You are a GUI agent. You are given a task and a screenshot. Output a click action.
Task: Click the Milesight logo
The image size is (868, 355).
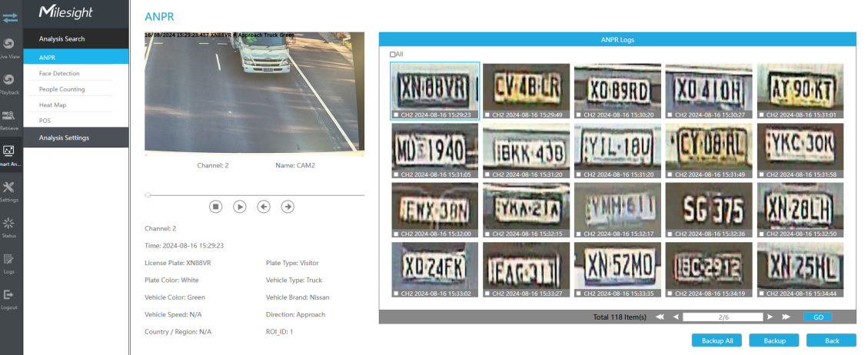pos(66,13)
